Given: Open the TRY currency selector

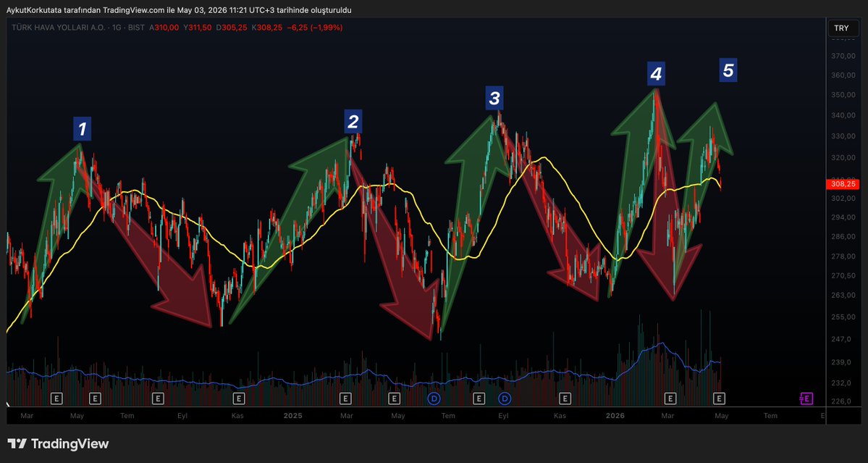Looking at the screenshot, I should 843,28.
